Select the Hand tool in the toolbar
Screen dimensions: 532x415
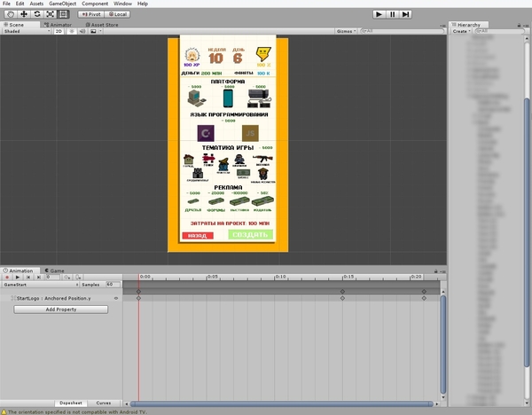11,14
